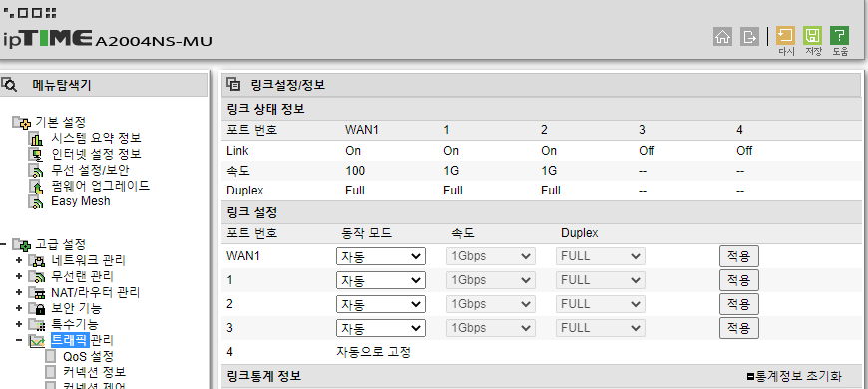Click the 보안 기능 lock icon
This screenshot has height=389, width=868.
(36, 309)
